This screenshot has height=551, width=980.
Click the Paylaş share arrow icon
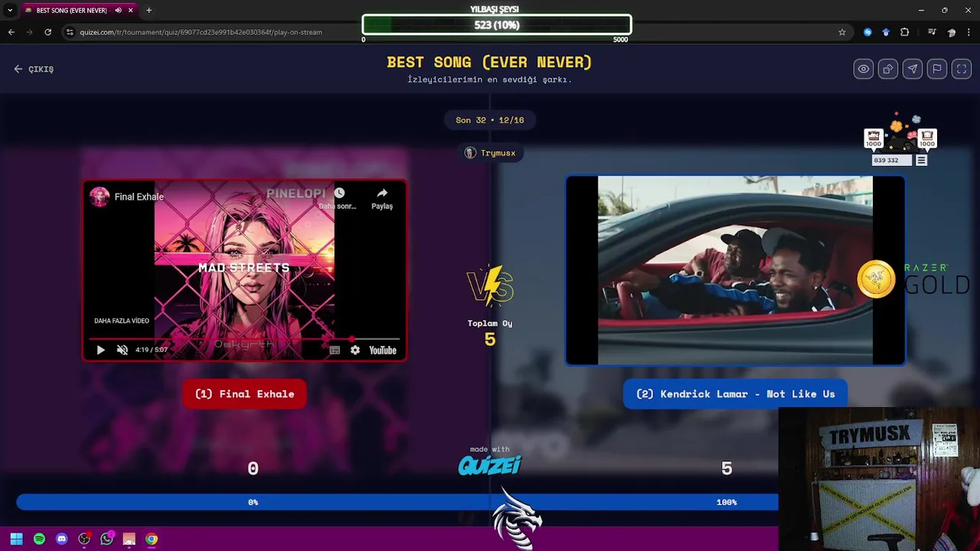point(382,197)
